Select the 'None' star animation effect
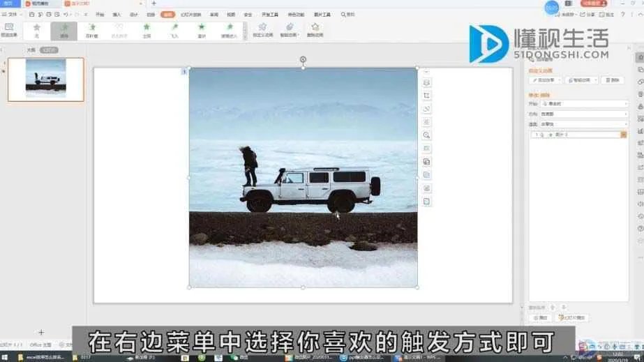 click(x=36, y=30)
